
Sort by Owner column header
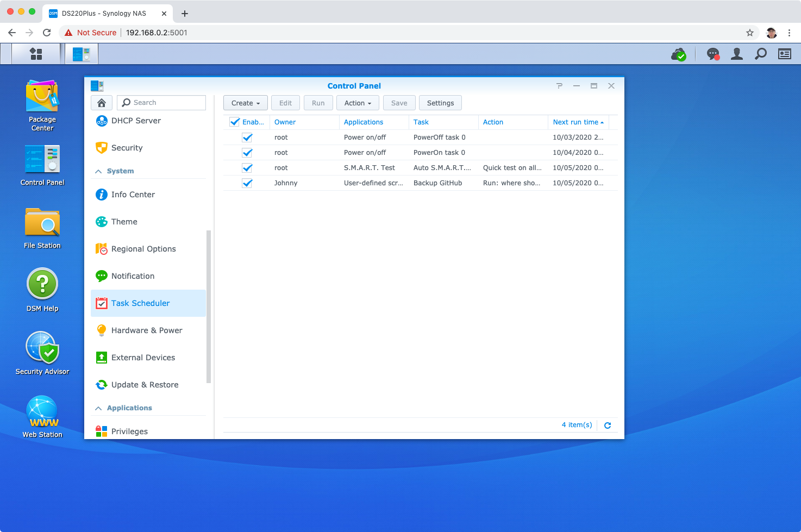click(x=304, y=122)
